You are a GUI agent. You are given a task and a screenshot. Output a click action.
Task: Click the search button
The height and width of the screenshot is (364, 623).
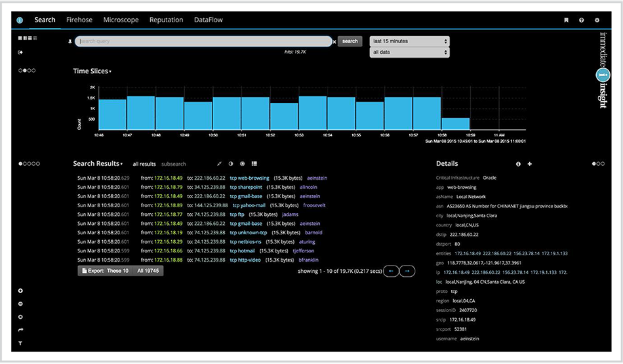tap(350, 41)
